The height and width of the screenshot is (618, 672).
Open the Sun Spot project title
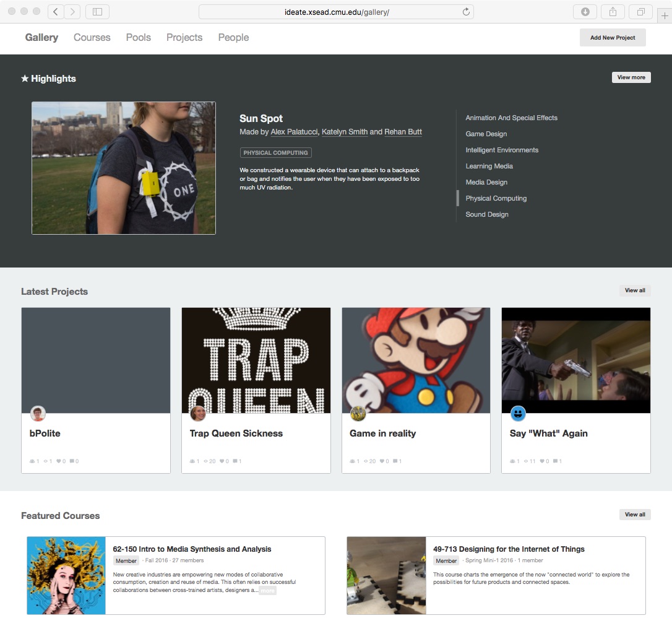click(261, 118)
